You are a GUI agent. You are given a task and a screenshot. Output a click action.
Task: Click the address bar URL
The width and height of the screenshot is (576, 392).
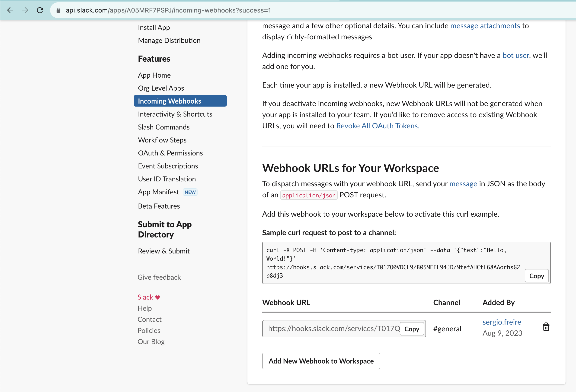(168, 10)
